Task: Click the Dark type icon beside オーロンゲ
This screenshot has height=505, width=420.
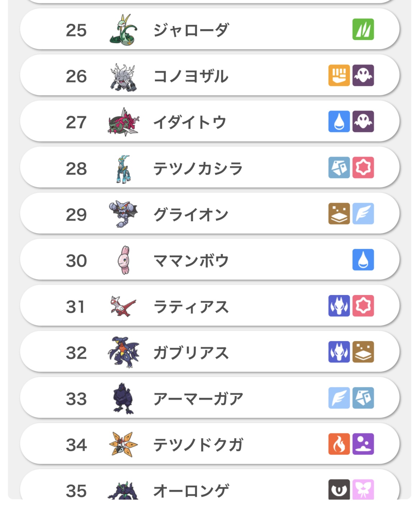Action: (x=339, y=489)
